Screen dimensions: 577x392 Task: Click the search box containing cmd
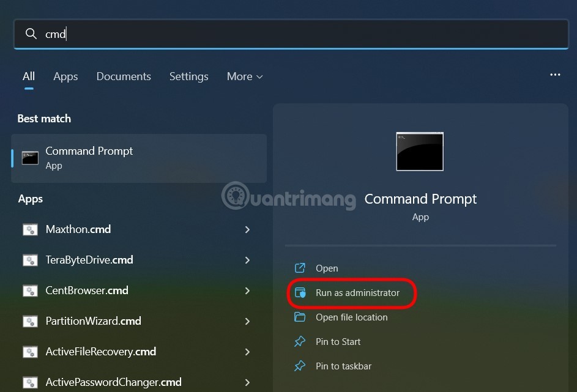click(291, 34)
